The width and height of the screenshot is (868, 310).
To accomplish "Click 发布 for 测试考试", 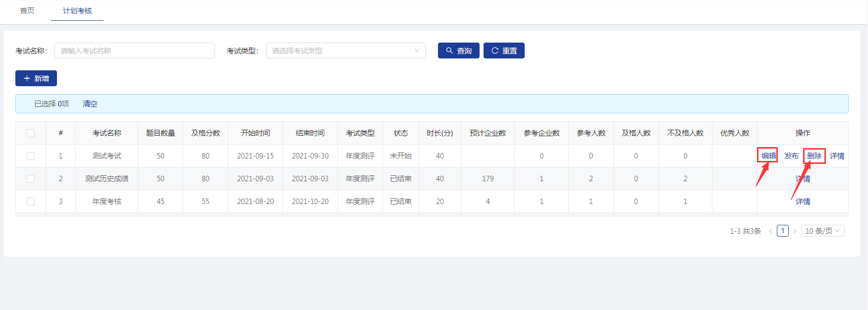I will (x=791, y=156).
